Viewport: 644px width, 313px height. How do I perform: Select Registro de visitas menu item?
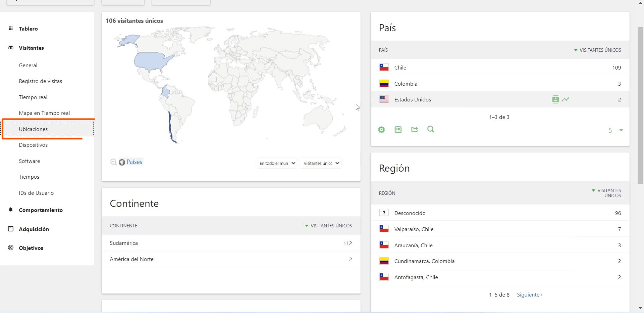pos(40,81)
